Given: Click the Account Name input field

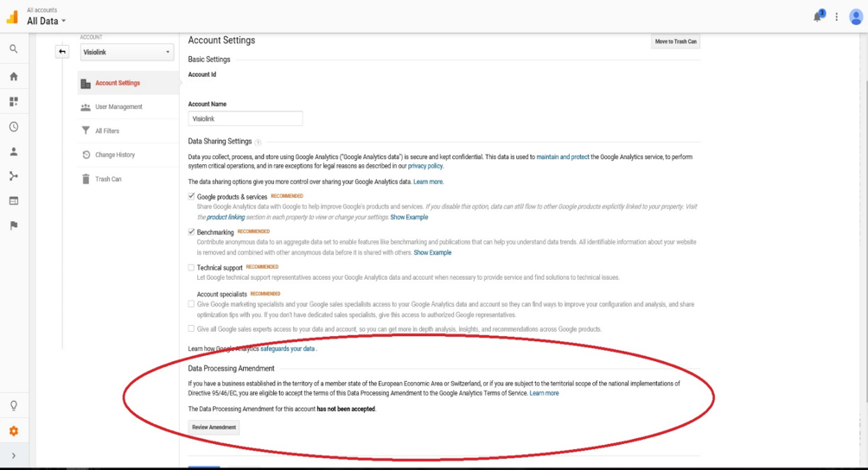Looking at the screenshot, I should pos(246,118).
